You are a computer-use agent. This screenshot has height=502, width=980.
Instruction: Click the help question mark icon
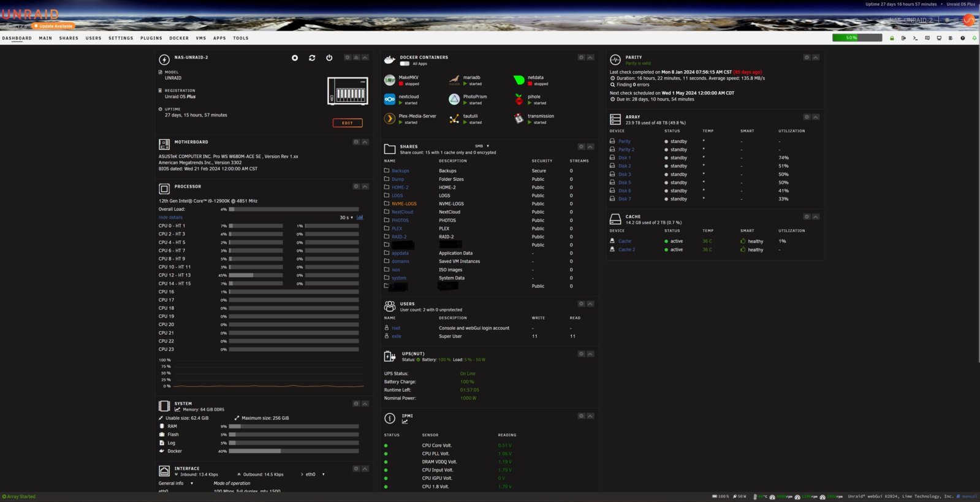coord(963,38)
